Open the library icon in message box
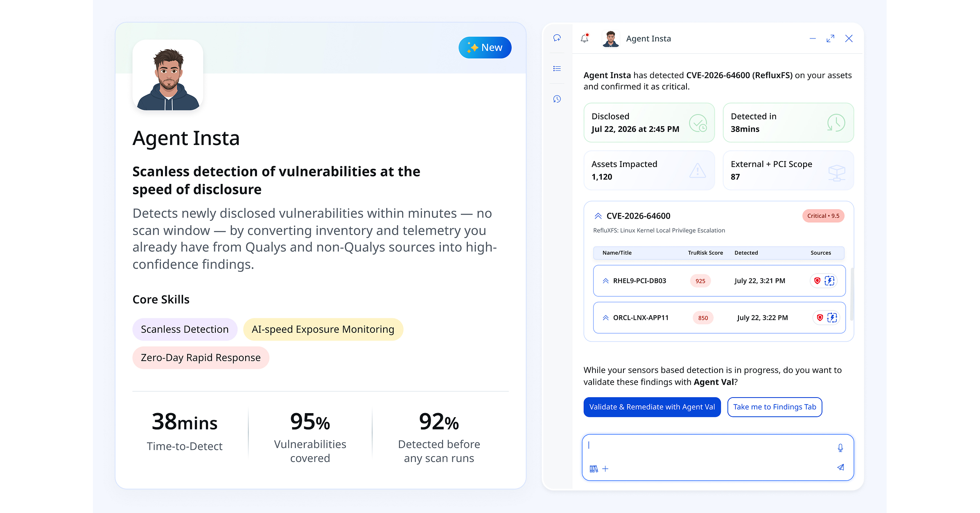This screenshot has width=980, height=513. point(594,469)
